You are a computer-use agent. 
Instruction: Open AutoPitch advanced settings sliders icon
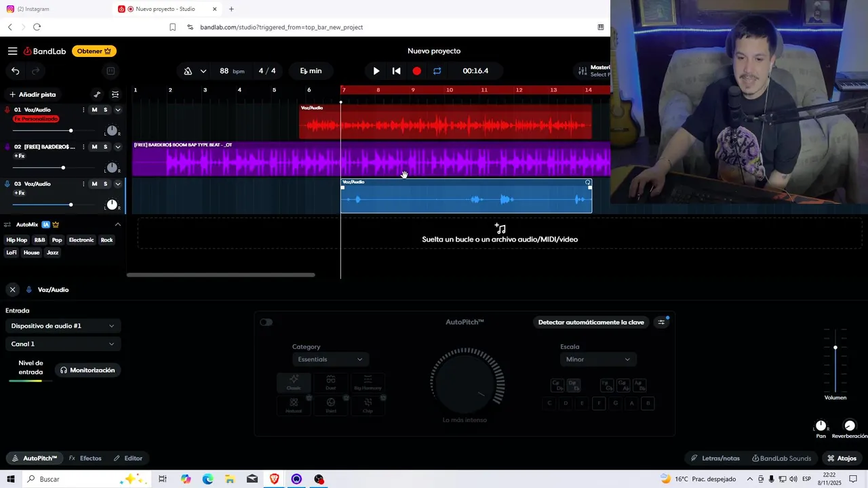pyautogui.click(x=662, y=323)
